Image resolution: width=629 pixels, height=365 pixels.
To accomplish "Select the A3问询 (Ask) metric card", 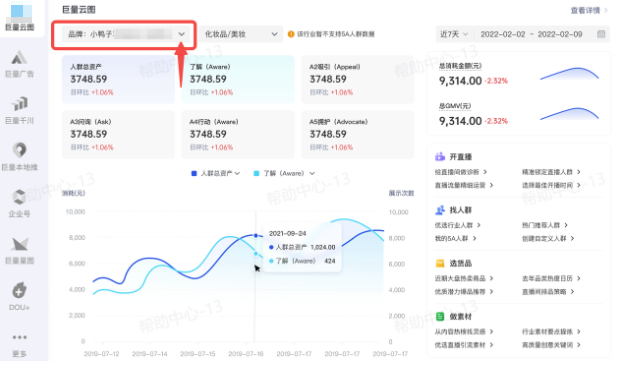I will (118, 134).
